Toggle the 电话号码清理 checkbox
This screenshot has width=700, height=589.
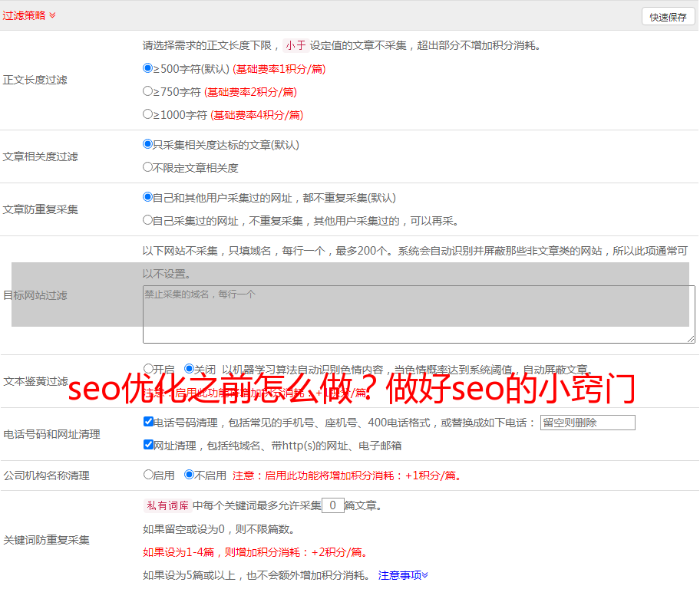pos(148,422)
